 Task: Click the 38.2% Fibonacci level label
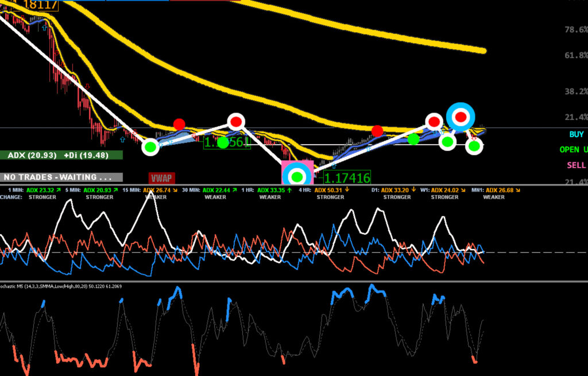point(577,91)
